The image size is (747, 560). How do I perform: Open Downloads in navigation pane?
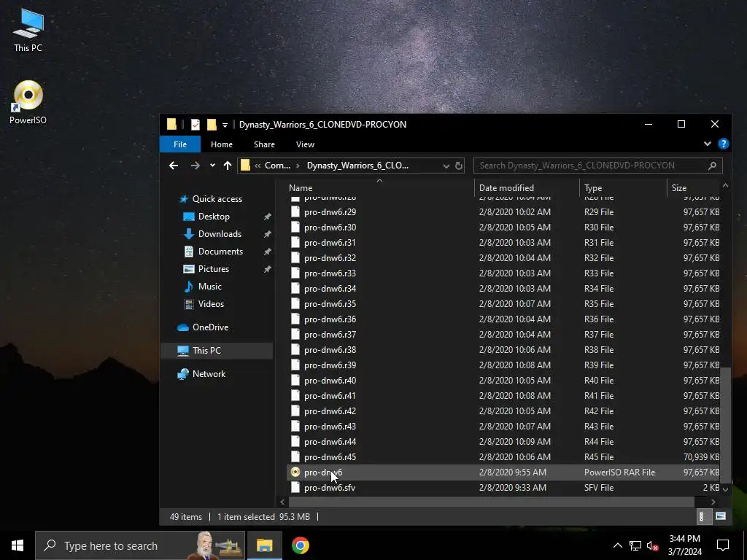coord(219,234)
